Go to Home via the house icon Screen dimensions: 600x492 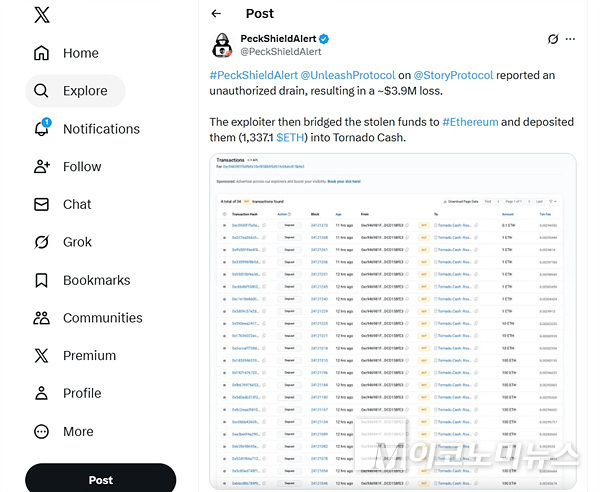[x=41, y=53]
